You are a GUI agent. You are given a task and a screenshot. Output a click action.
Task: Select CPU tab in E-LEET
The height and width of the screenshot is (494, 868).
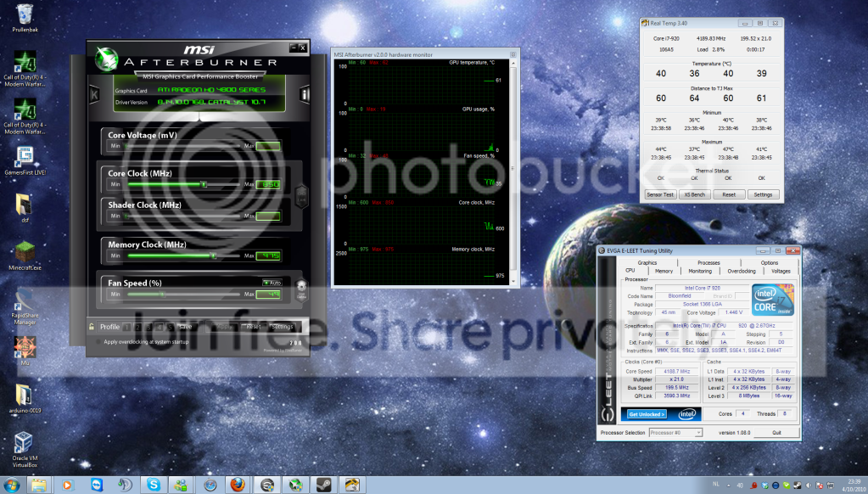coord(630,270)
